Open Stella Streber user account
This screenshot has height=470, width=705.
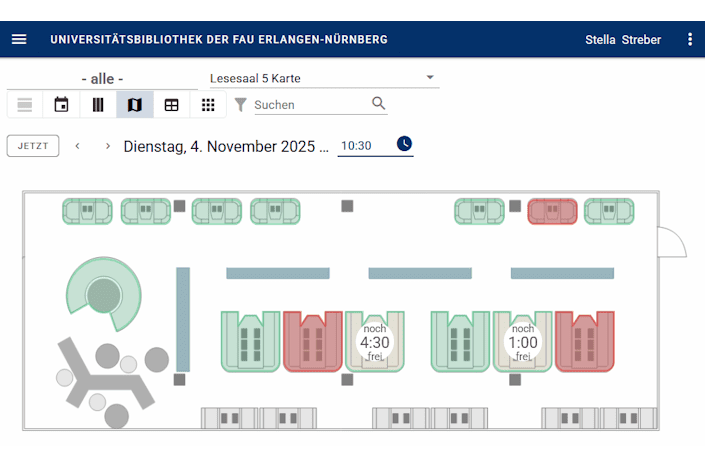pos(622,40)
